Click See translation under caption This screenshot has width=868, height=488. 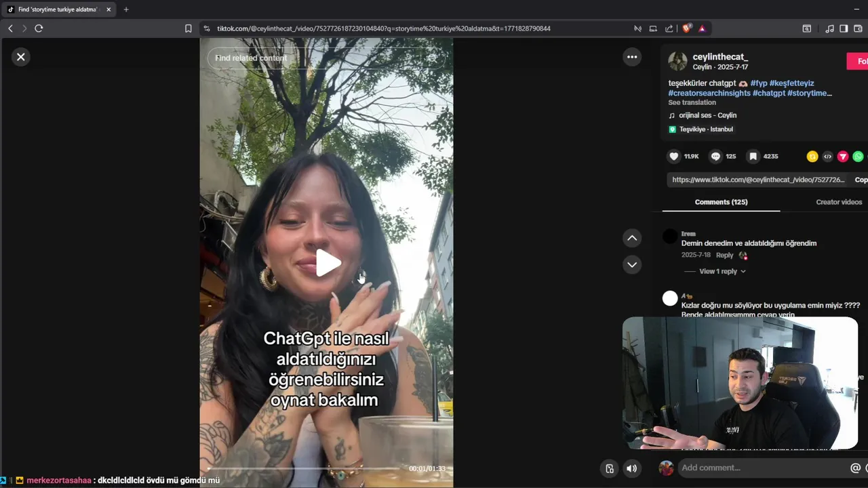click(692, 102)
